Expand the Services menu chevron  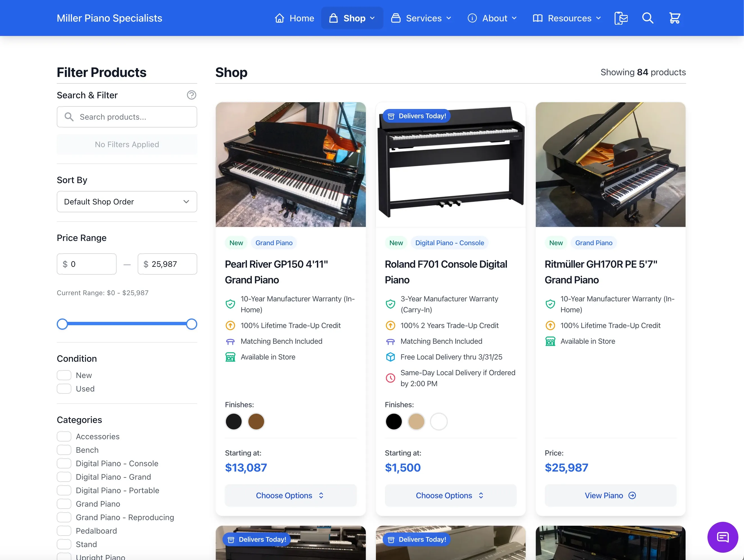click(x=448, y=18)
